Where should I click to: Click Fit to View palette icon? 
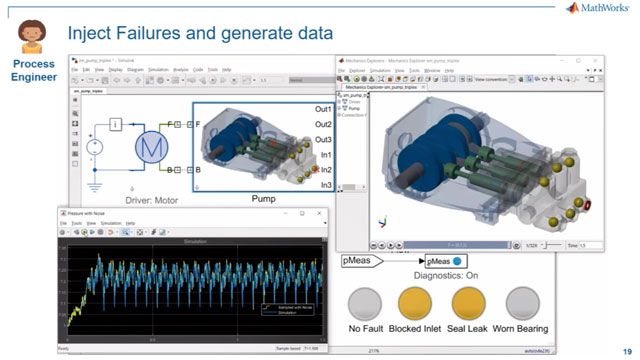[x=76, y=123]
